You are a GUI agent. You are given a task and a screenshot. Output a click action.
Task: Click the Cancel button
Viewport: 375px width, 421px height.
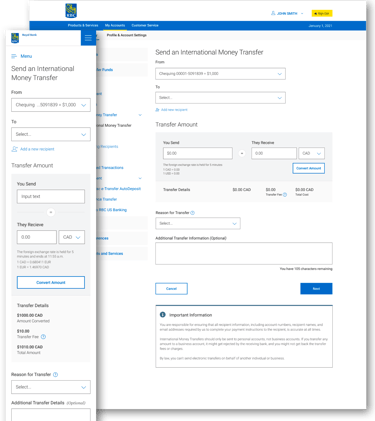pyautogui.click(x=171, y=289)
